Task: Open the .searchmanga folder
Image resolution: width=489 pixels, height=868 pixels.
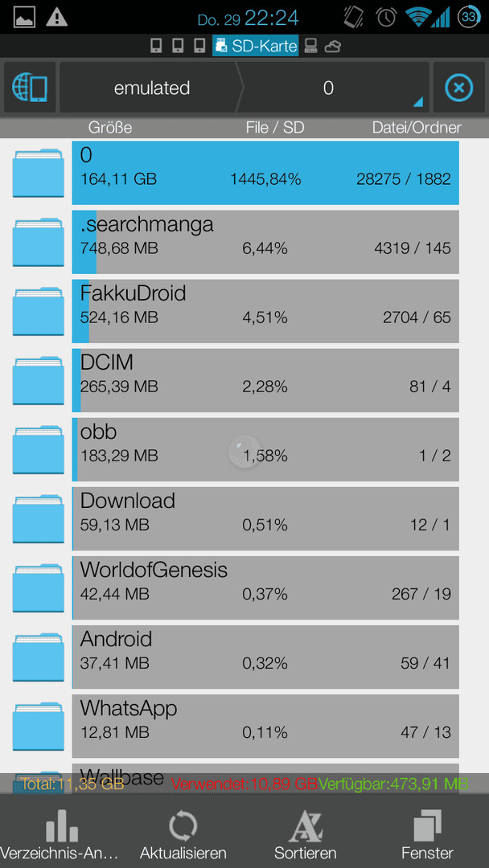Action: pos(265,242)
